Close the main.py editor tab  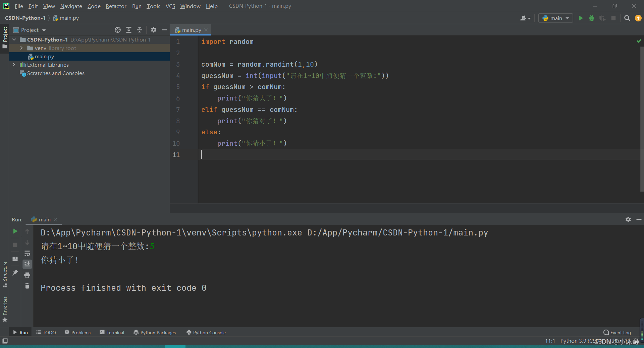coord(206,30)
